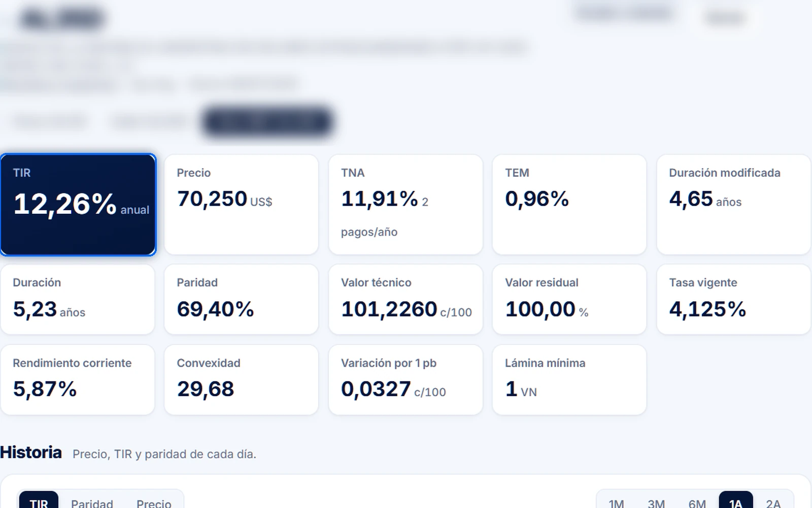Click the Rendimiento corriente 5,87% card

click(x=78, y=380)
